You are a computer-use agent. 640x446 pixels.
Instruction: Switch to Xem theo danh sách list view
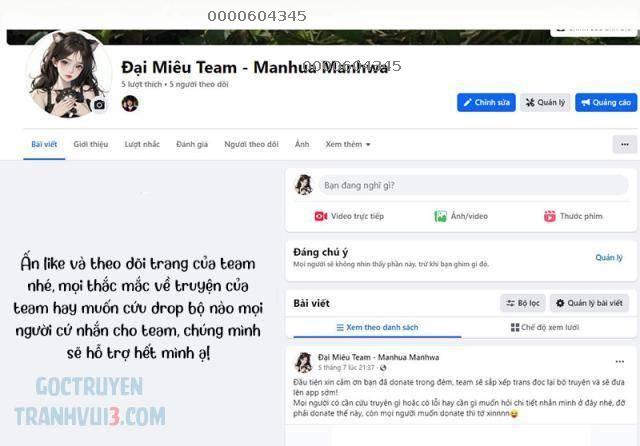pyautogui.click(x=377, y=327)
